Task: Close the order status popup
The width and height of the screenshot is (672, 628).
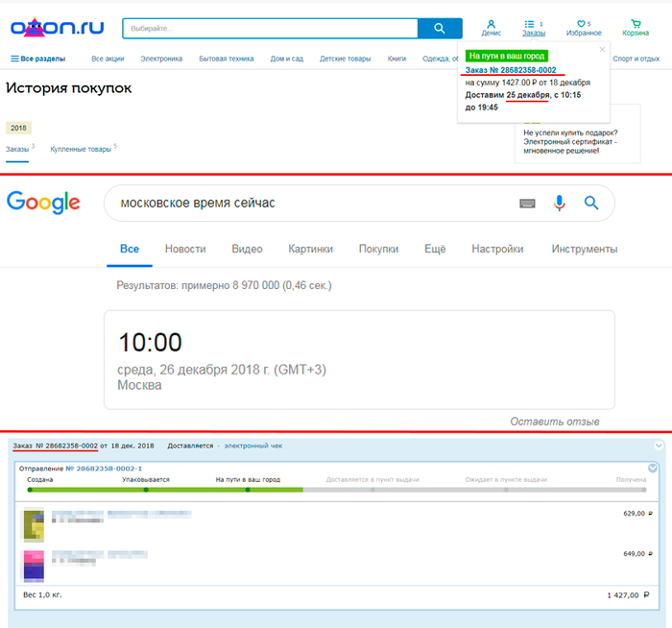Action: click(x=602, y=49)
